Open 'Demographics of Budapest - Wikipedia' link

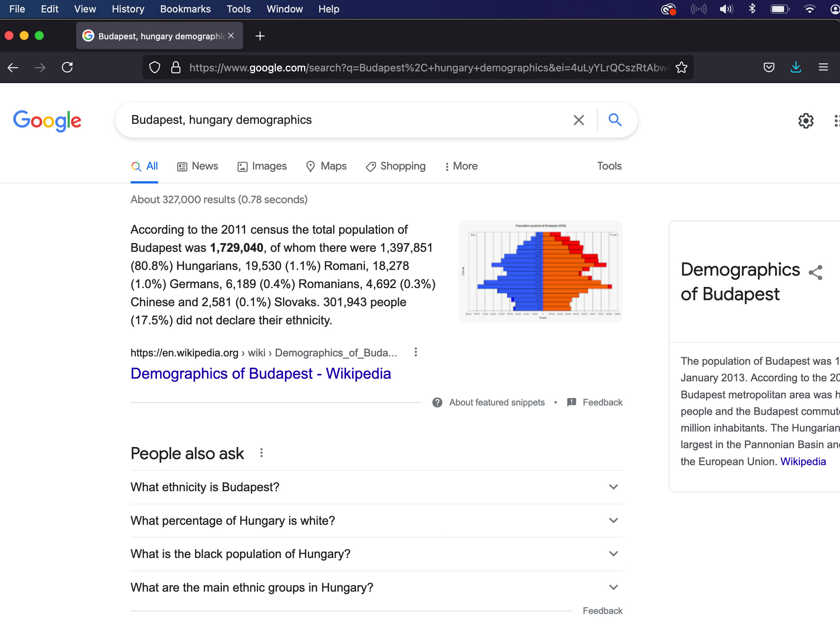260,373
